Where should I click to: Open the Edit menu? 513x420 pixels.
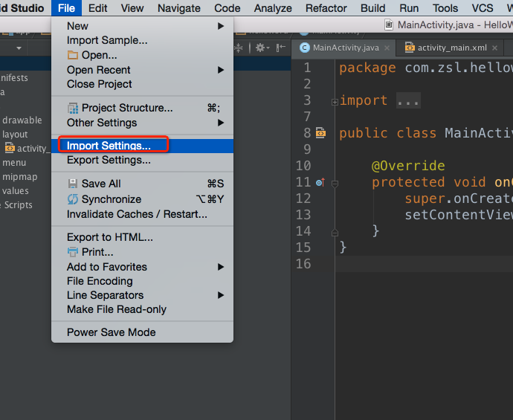pos(97,8)
